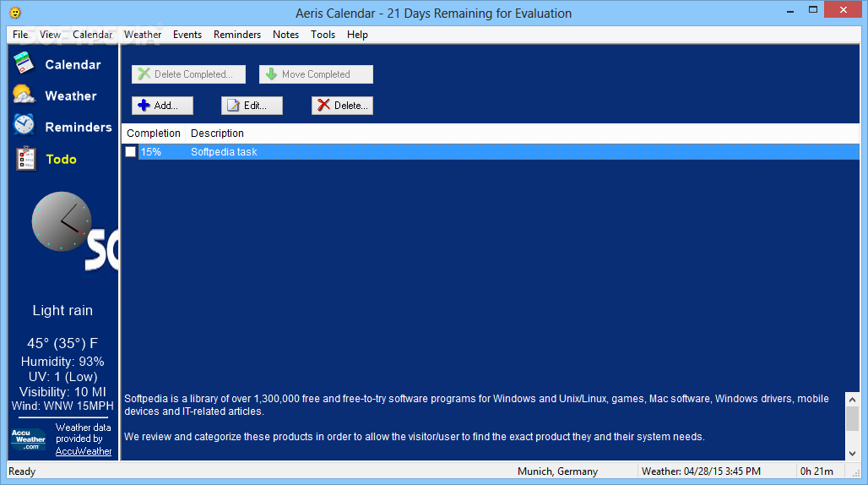Click the 'Wind: WNW 15MPH' reading

[x=62, y=406]
